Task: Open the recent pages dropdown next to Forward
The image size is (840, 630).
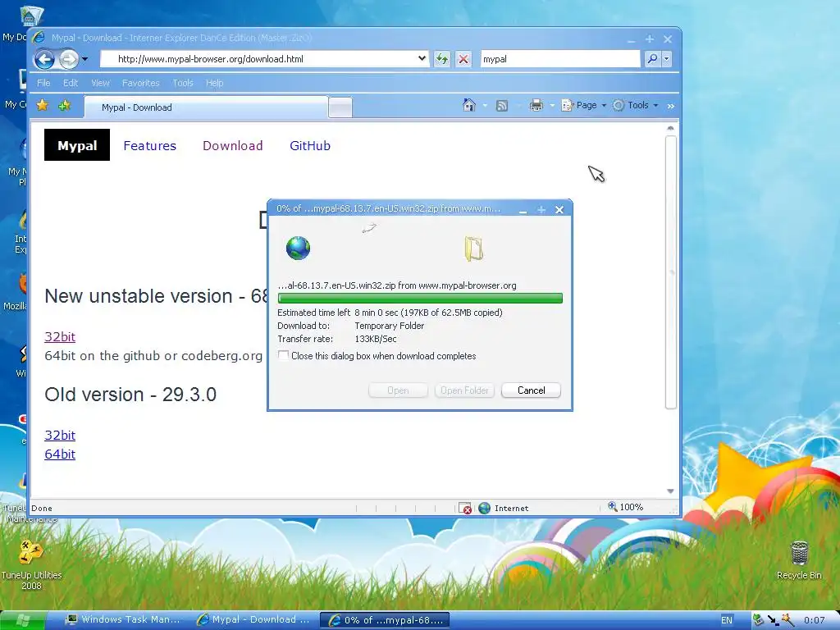Action: 84,59
